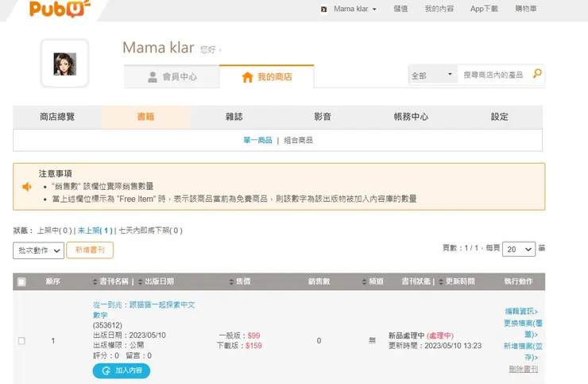Select 組合商品 sub-link
This screenshot has width=588, height=384.
298,140
